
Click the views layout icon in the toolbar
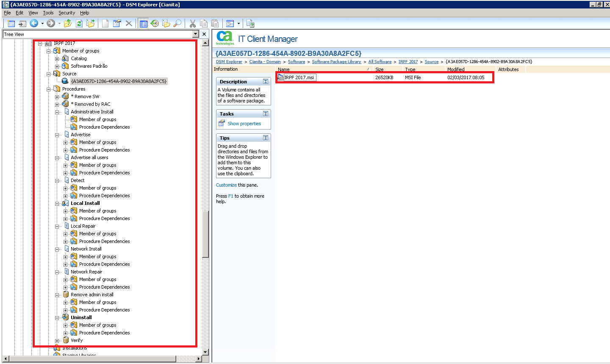[230, 23]
